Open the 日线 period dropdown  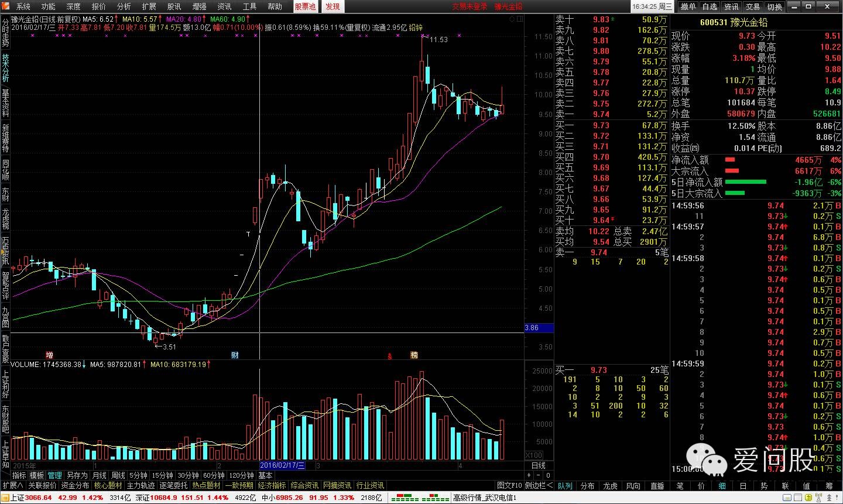pos(539,465)
